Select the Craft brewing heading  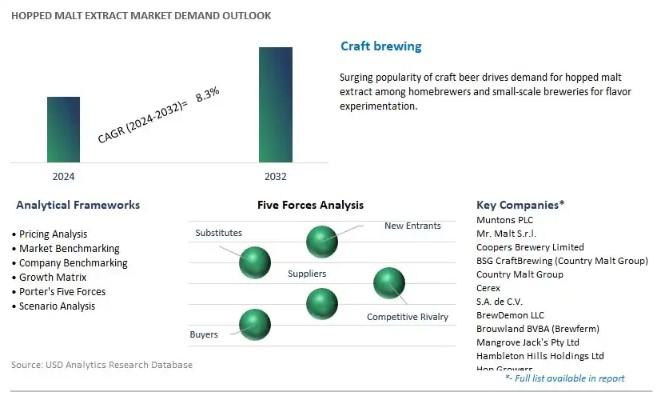pyautogui.click(x=381, y=46)
